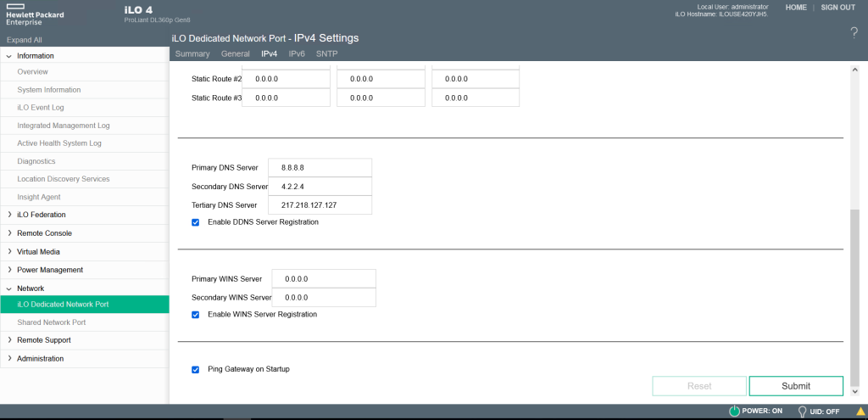Toggle the UID light bulb icon
This screenshot has height=420, width=868.
click(802, 412)
